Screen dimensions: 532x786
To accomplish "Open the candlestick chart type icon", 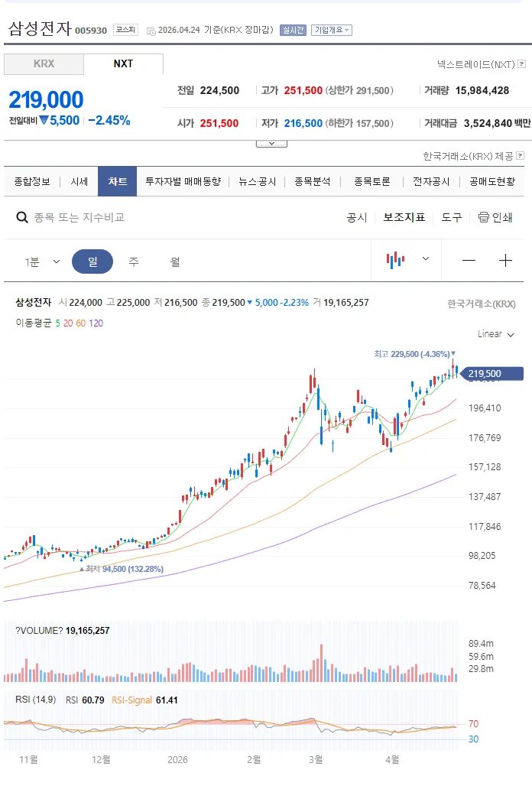I will tap(395, 260).
